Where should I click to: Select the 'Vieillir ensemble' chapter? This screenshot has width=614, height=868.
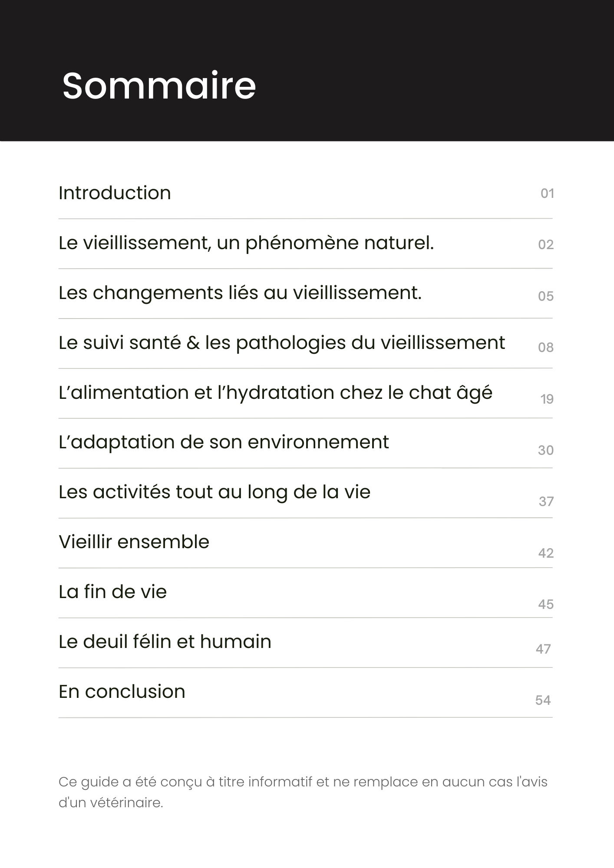(134, 542)
